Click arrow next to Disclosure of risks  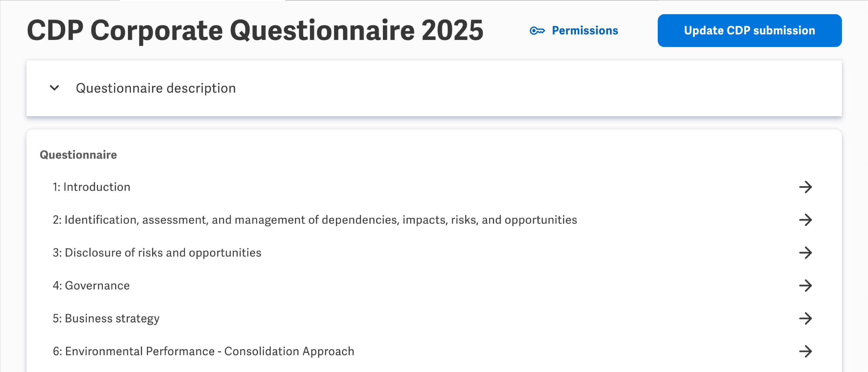[805, 253]
